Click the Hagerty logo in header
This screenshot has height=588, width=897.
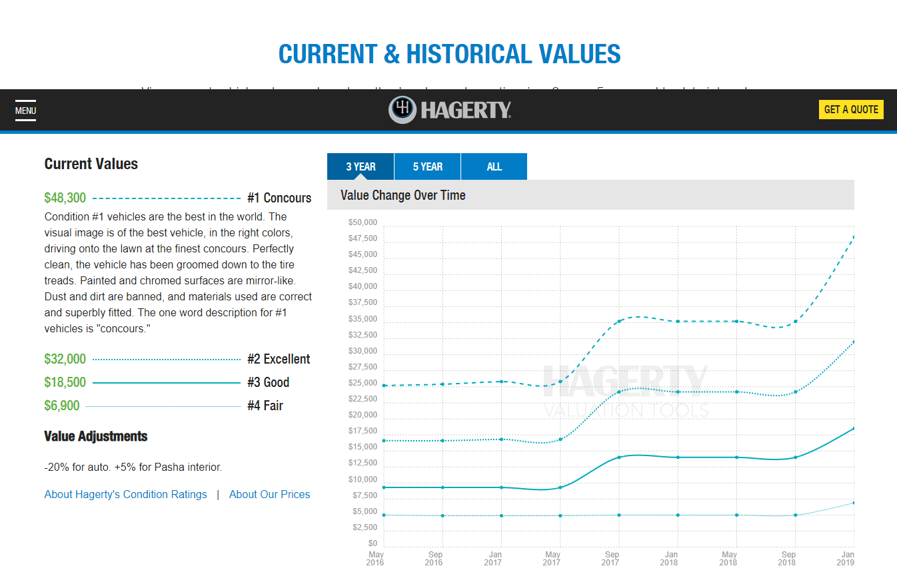[450, 110]
